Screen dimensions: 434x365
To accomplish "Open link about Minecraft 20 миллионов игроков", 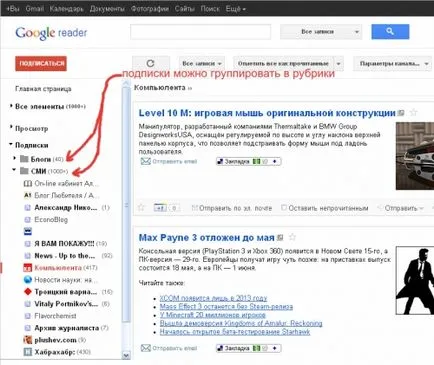I will [213, 315].
